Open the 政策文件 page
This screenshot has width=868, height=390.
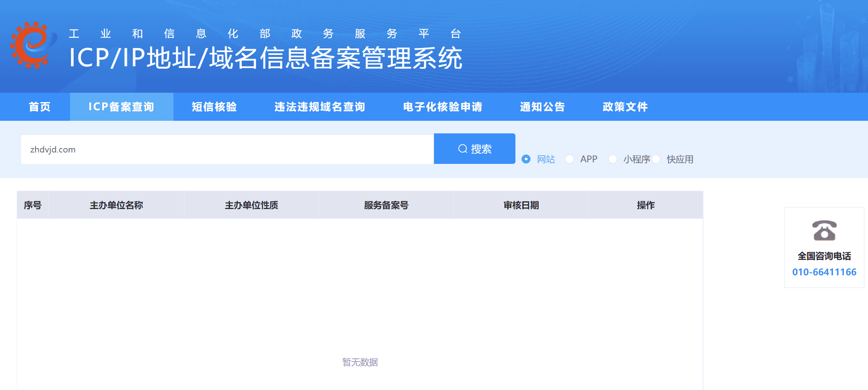[625, 107]
